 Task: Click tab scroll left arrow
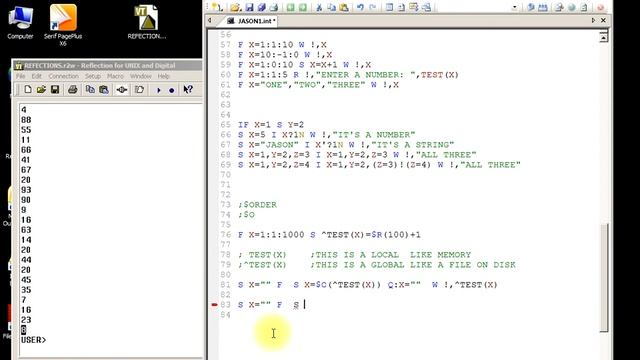tap(210, 20)
